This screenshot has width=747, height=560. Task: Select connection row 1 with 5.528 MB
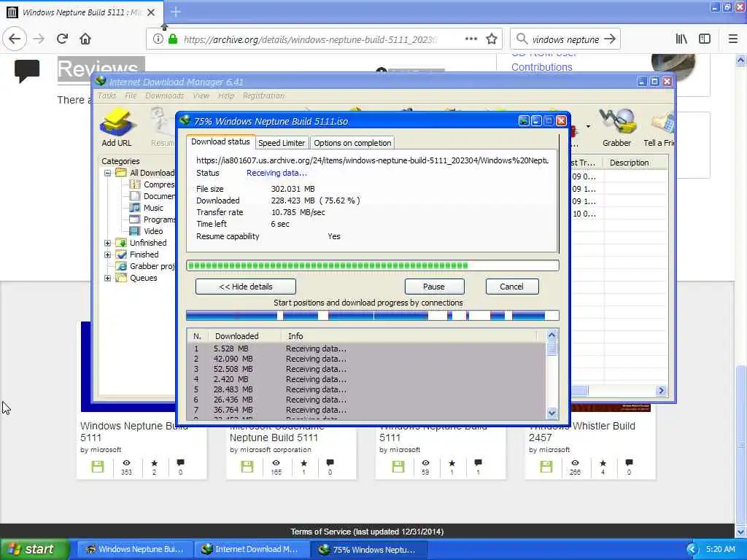tap(367, 349)
